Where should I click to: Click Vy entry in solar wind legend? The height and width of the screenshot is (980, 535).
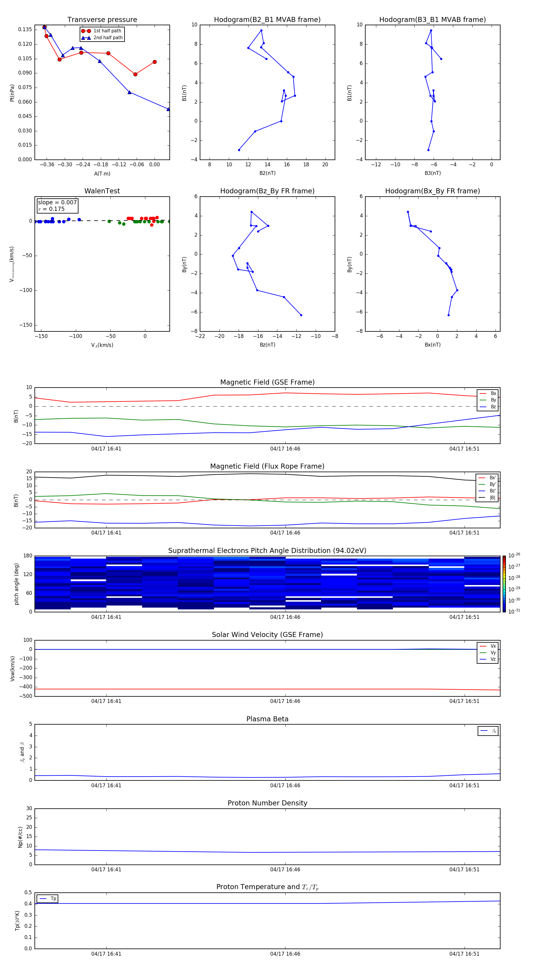488,652
